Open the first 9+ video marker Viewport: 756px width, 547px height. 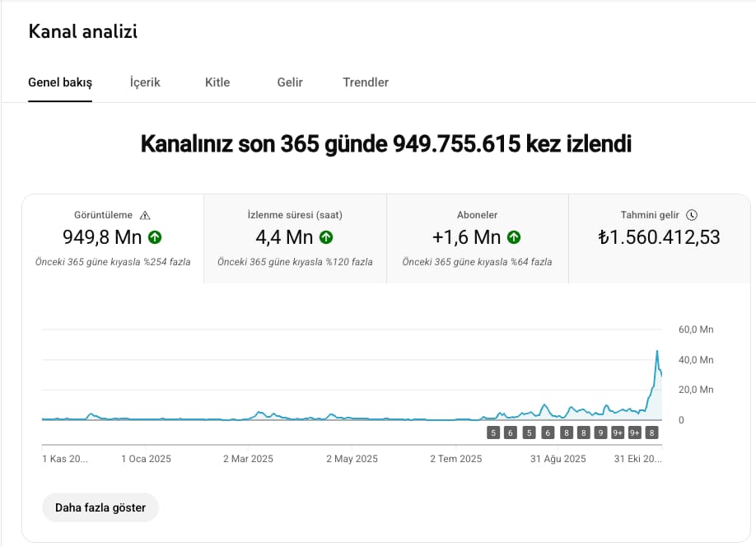coord(618,432)
